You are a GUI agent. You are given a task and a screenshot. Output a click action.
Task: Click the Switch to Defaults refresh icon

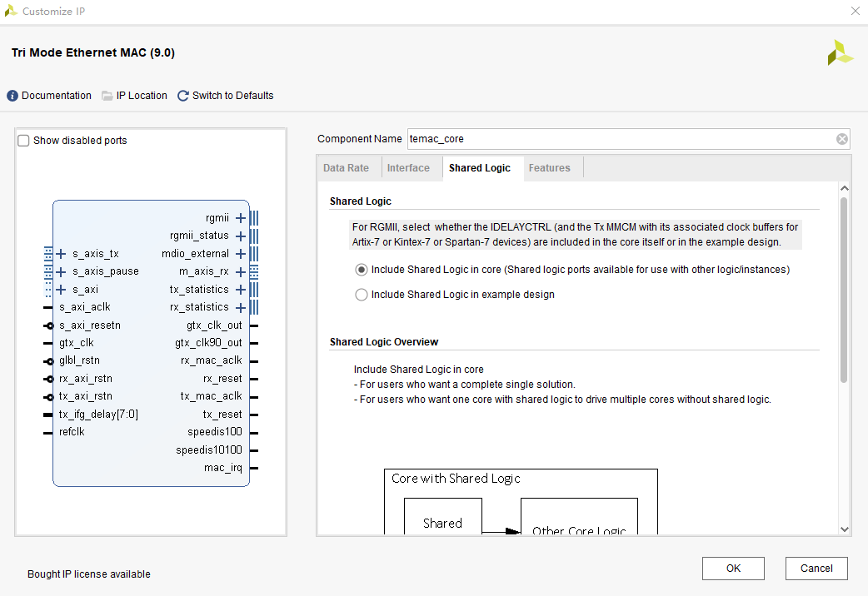(182, 96)
